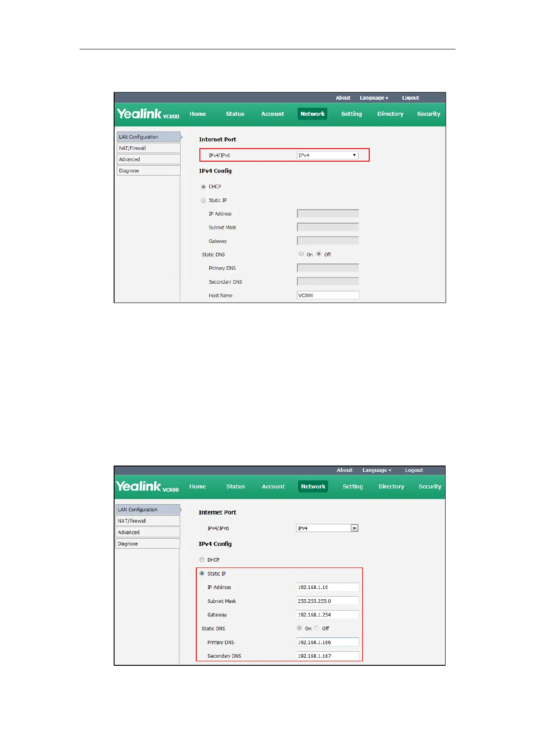Open IPv4/IPv6 dropdown in upper screenshot
The image size is (535, 756).
[327, 155]
